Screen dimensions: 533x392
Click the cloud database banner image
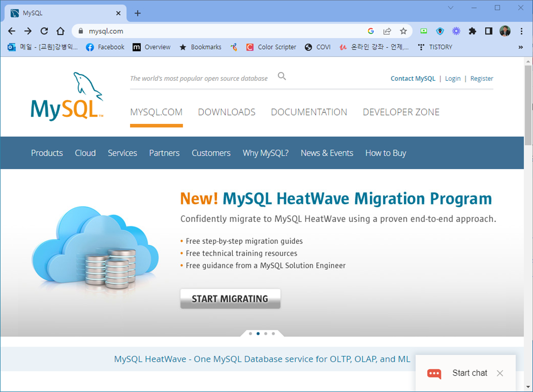[95, 249]
